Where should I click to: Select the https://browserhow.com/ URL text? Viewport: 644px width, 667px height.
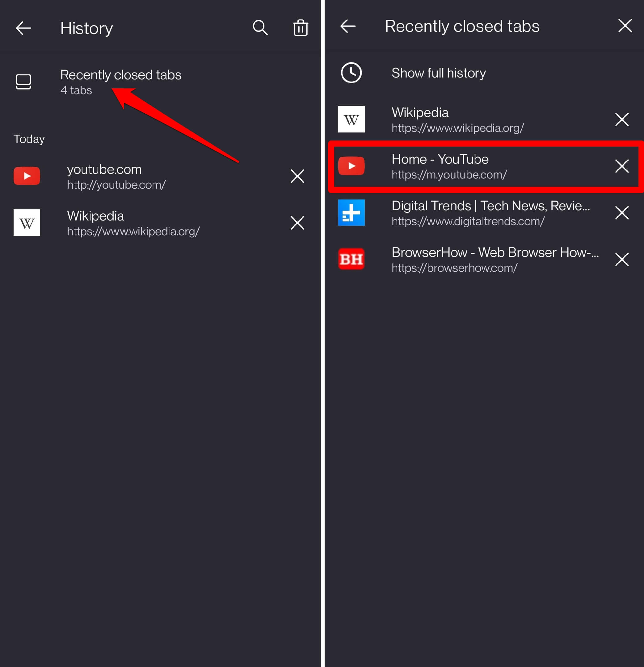(454, 268)
